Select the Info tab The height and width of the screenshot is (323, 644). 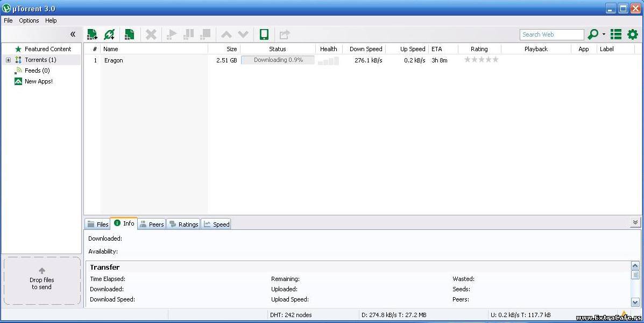point(124,223)
